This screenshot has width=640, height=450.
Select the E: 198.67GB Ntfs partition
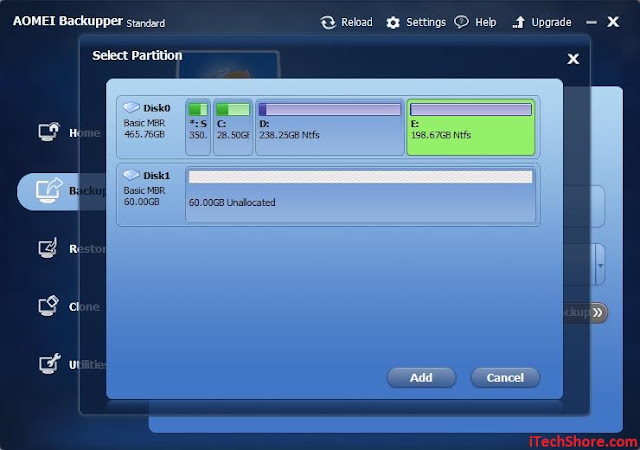471,127
